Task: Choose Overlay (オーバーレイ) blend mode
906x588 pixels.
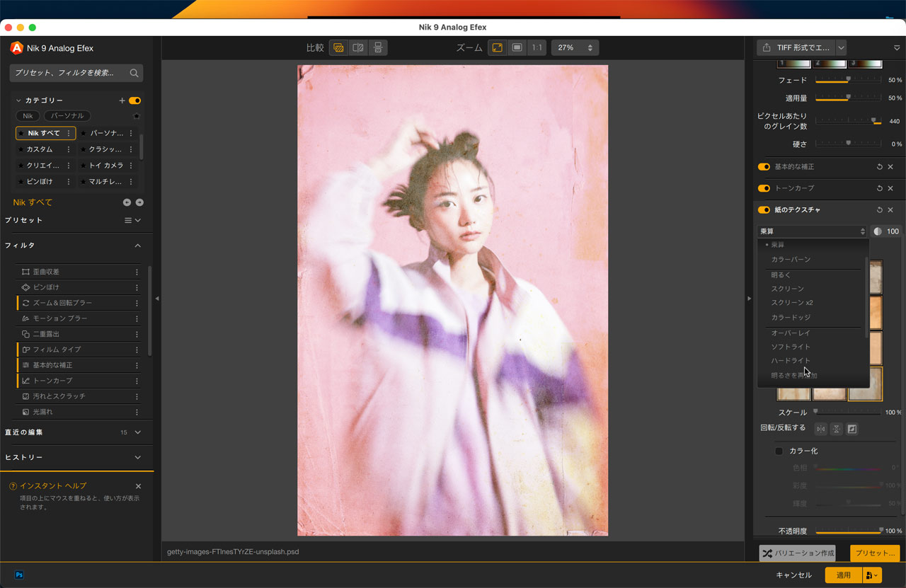Action: (x=790, y=333)
